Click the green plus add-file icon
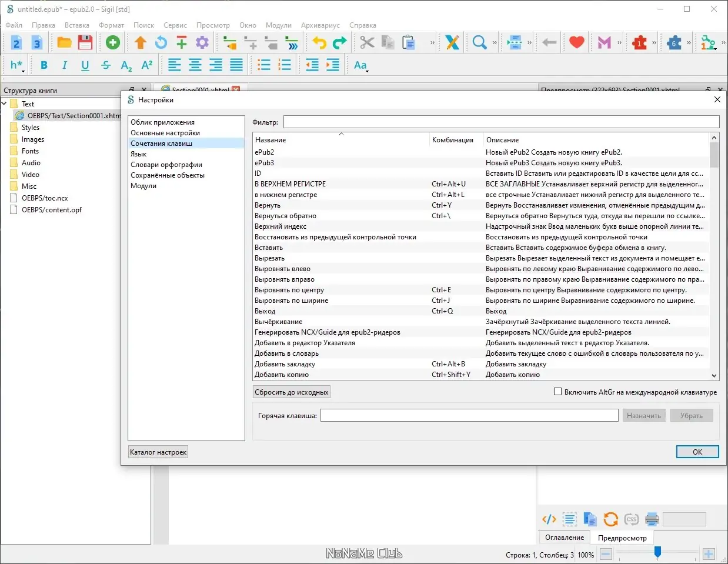 tap(113, 42)
